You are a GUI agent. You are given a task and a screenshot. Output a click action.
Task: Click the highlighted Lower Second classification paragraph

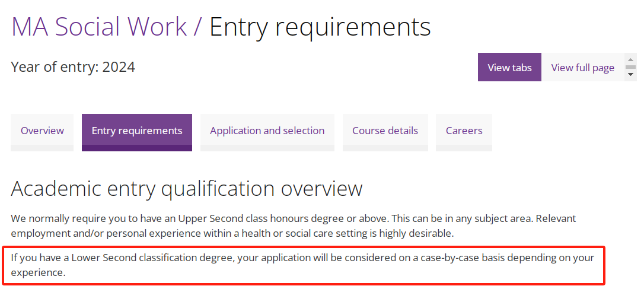click(x=302, y=265)
